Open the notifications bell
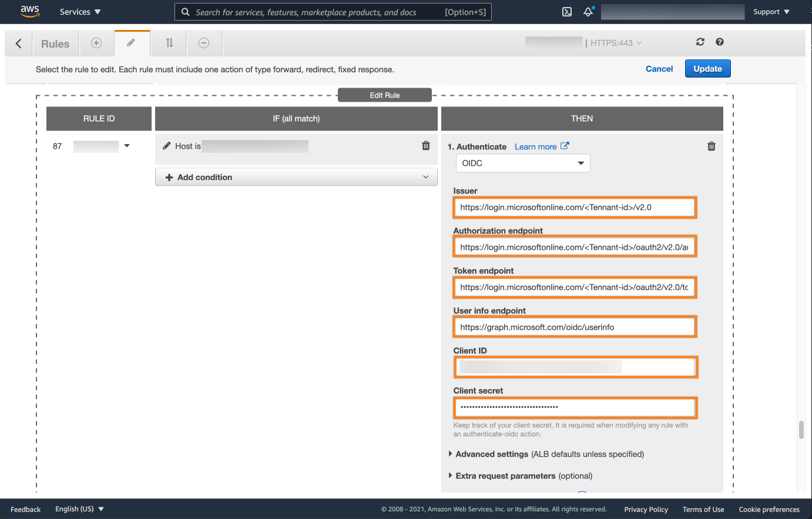 [588, 12]
